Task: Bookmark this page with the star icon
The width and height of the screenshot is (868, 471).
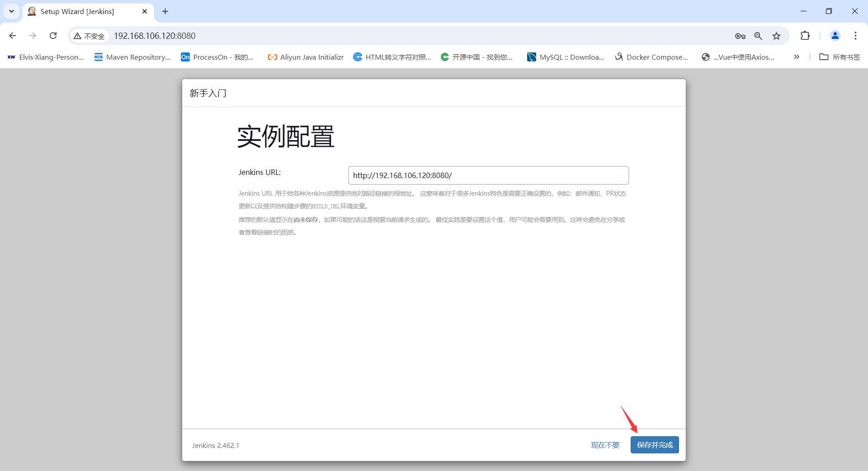Action: [776, 36]
